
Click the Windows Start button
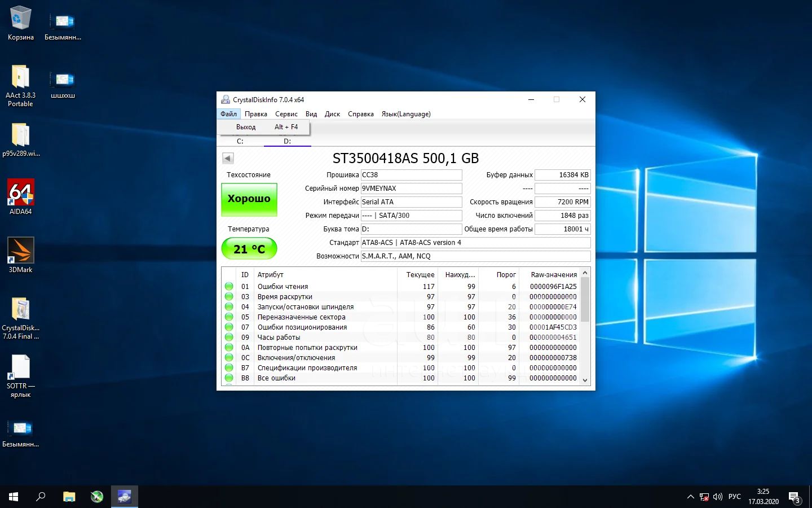[x=14, y=497]
